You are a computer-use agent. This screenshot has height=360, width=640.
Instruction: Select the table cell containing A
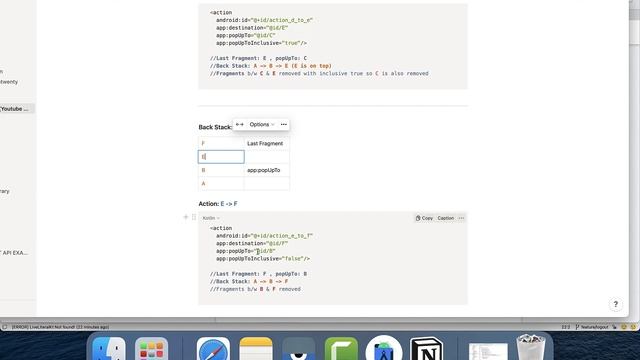221,184
